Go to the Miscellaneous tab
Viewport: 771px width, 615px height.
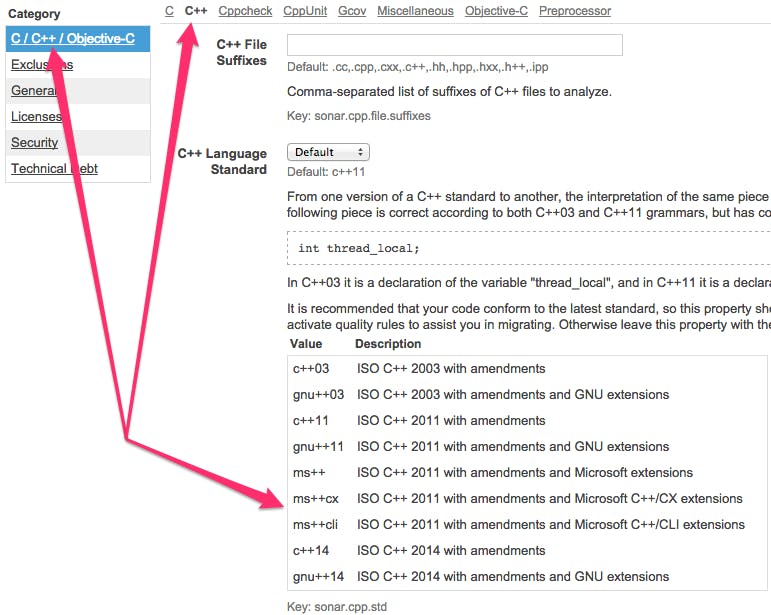[x=415, y=11]
